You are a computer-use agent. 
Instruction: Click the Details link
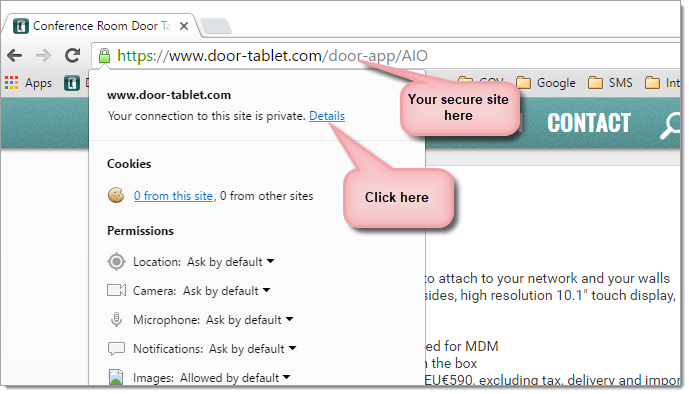click(327, 116)
